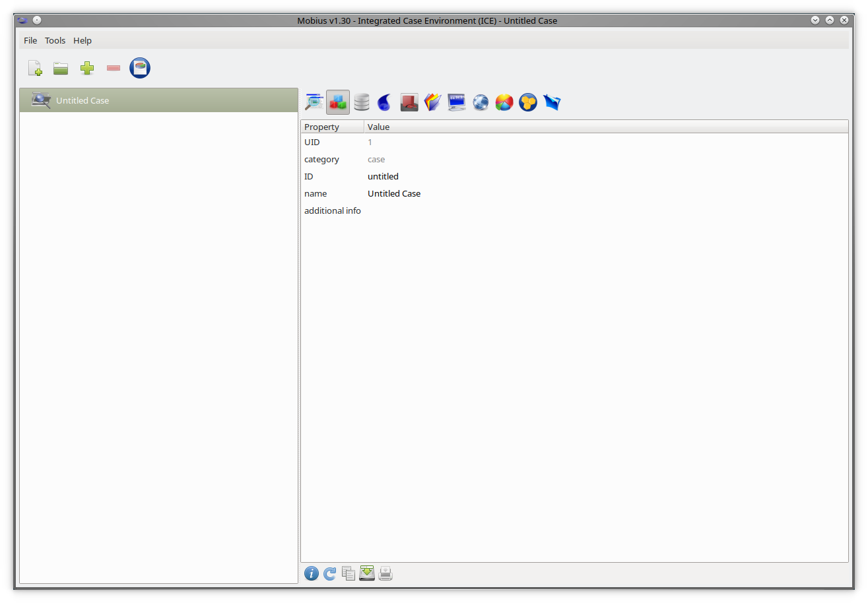Image resolution: width=868 pixels, height=603 pixels.
Task: Open the gray database cylinder view
Action: tap(362, 102)
